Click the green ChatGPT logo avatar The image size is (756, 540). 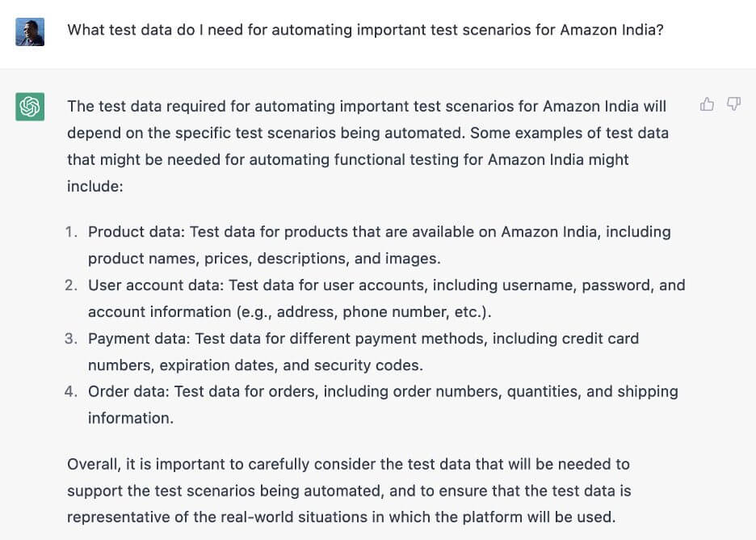pos(30,107)
